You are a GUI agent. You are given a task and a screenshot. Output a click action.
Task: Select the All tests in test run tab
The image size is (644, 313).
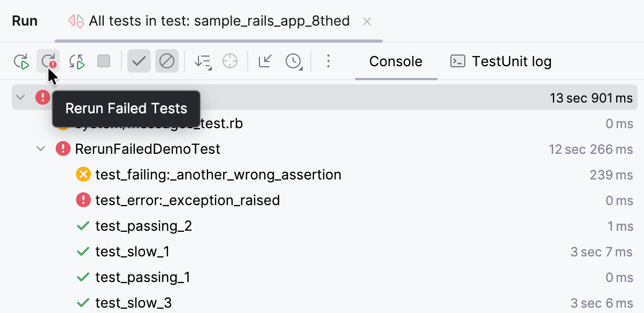(x=219, y=21)
